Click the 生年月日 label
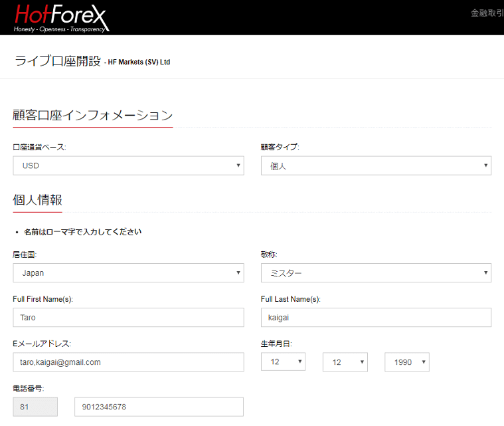The height and width of the screenshot is (426, 504). 276,344
